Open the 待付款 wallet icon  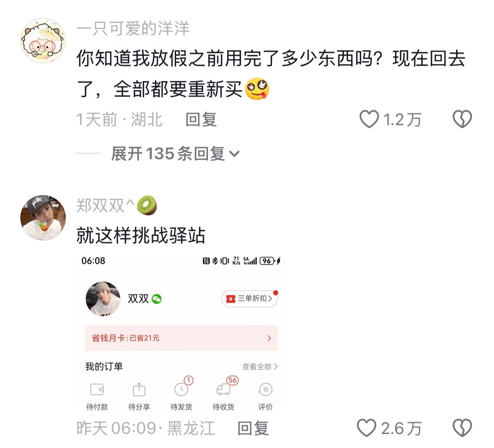pyautogui.click(x=97, y=389)
